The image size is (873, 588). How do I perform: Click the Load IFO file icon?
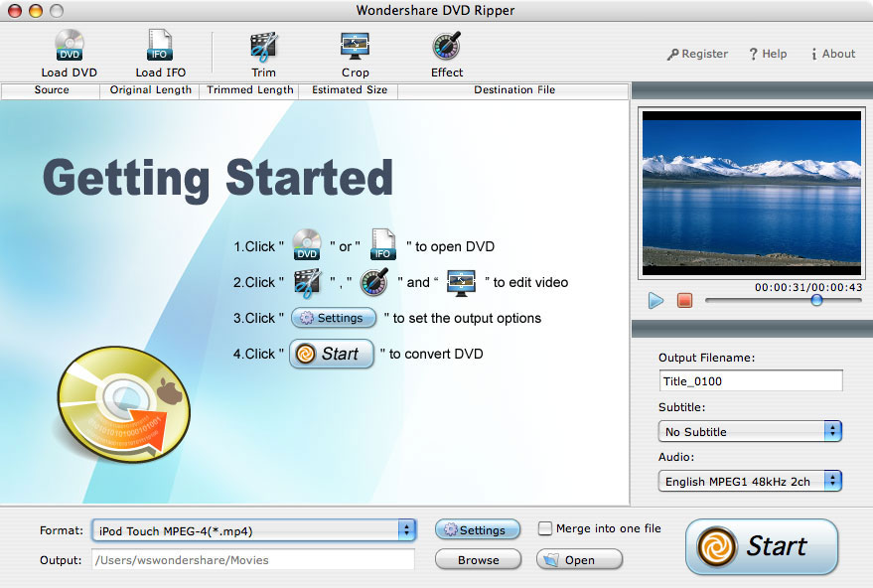tap(160, 45)
